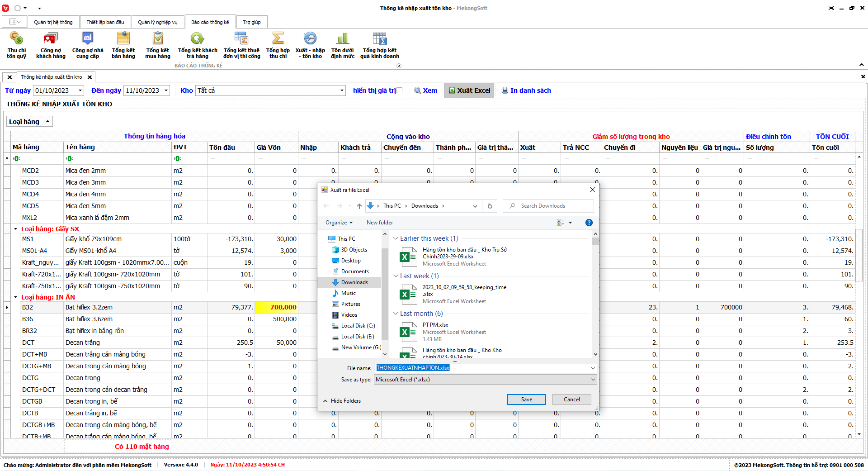The height and width of the screenshot is (471, 868).
Task: Open Thu chi tồn quỹ report
Action: pyautogui.click(x=17, y=45)
